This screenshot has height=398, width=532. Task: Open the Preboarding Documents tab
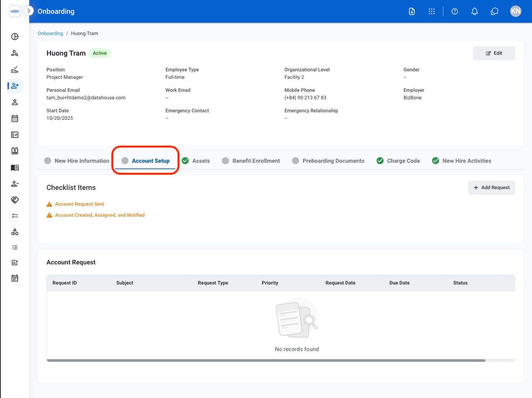point(328,161)
